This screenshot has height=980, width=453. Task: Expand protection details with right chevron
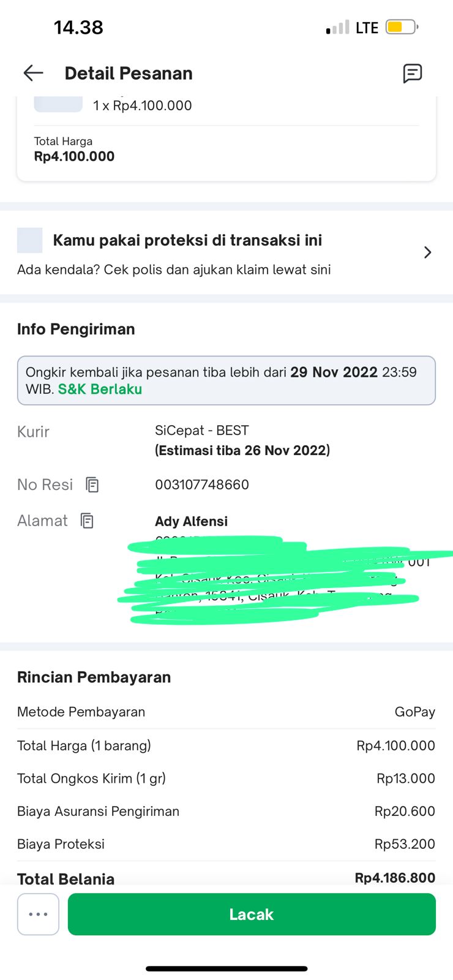click(x=427, y=252)
